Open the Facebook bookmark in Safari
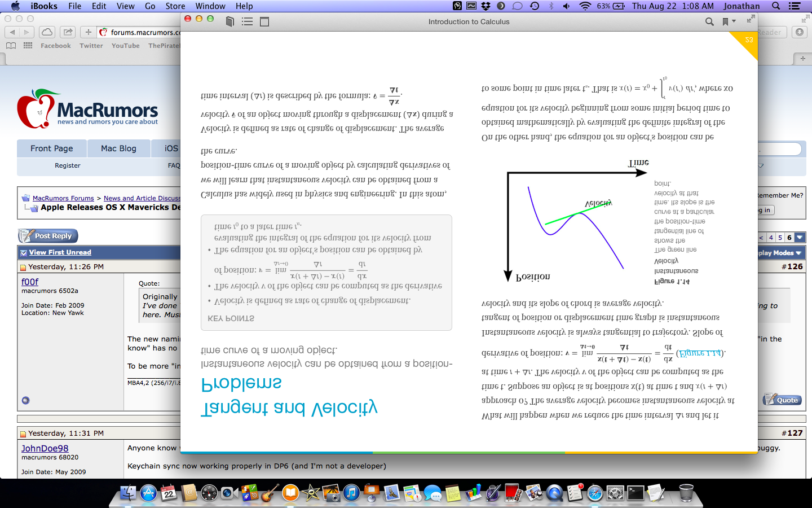The width and height of the screenshot is (812, 508). click(56, 46)
